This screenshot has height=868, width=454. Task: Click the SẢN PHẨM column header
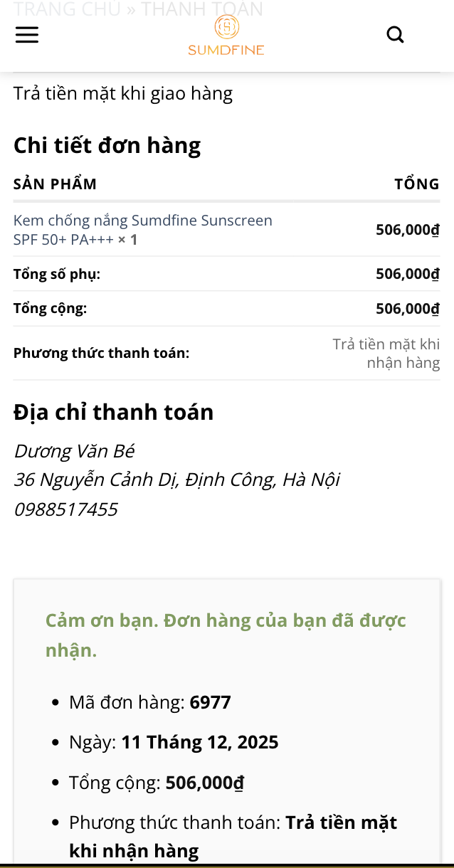(x=54, y=184)
